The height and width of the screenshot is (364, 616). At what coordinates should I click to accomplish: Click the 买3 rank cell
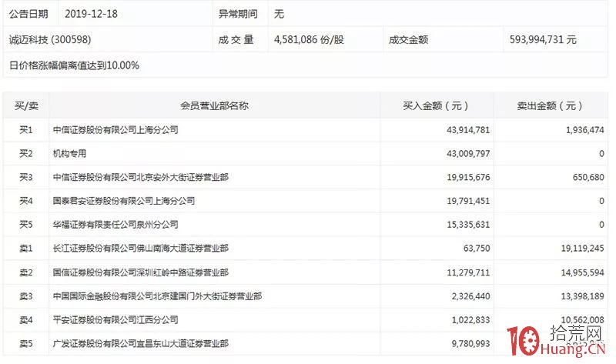coord(26,177)
